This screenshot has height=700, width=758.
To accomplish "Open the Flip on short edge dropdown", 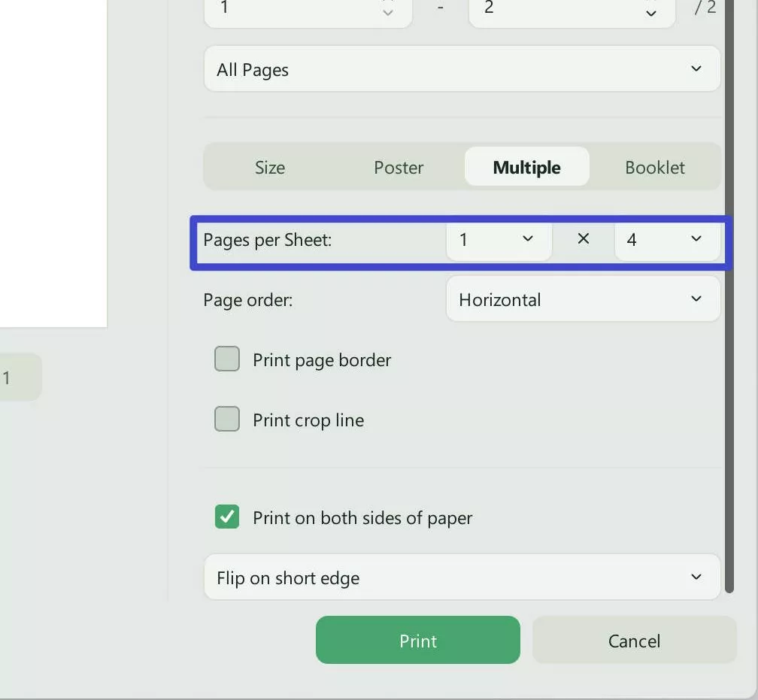I will [x=461, y=577].
